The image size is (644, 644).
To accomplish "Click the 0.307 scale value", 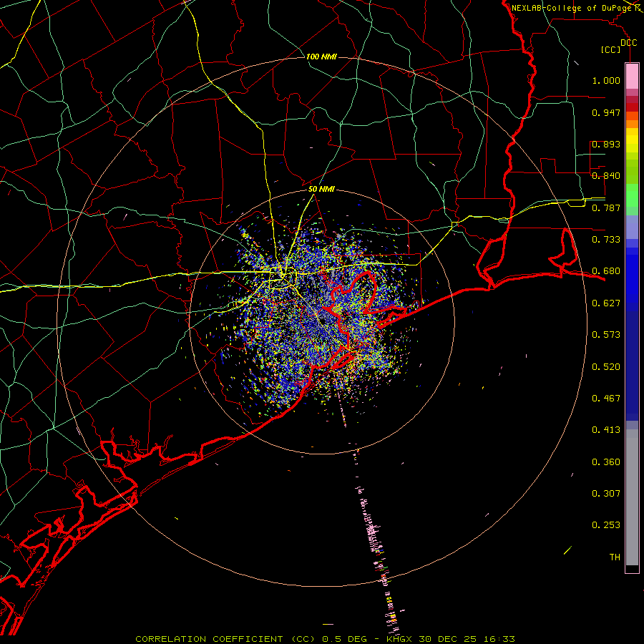I will pos(606,494).
